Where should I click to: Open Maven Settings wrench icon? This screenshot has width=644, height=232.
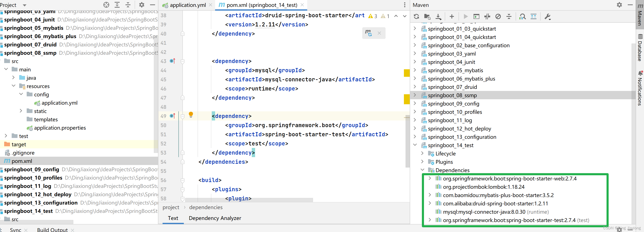point(547,16)
